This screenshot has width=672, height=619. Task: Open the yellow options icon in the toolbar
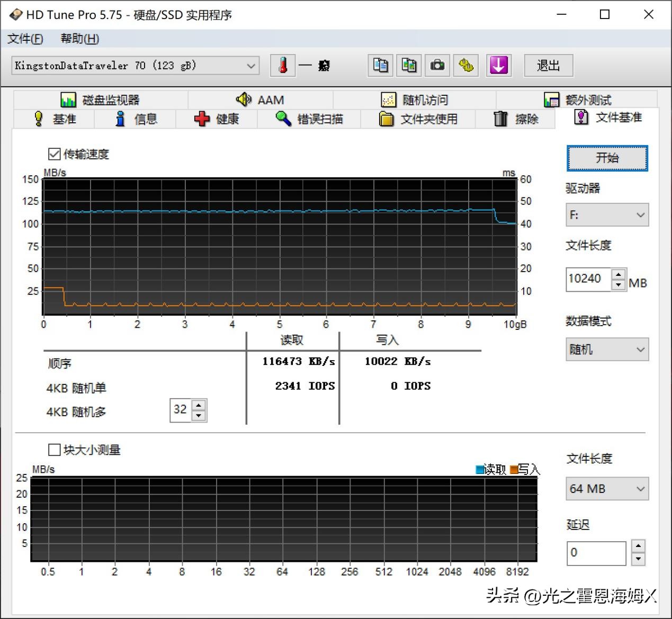[465, 65]
